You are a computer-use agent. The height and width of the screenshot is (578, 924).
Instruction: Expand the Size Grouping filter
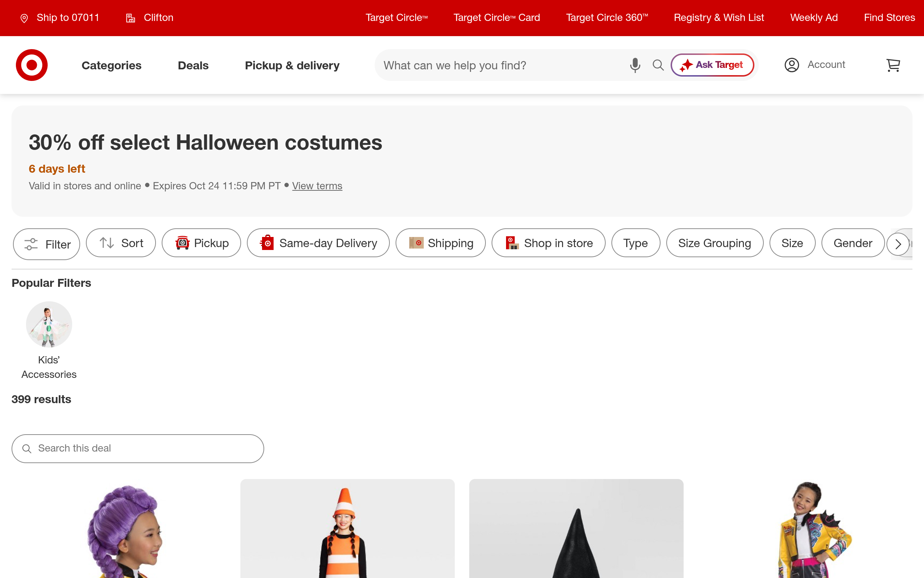[x=715, y=243]
